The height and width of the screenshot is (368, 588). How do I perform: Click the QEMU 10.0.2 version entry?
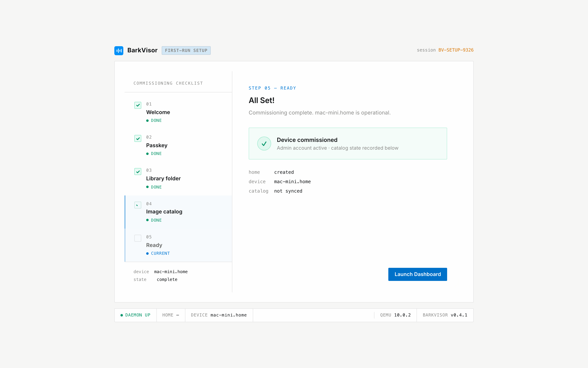pyautogui.click(x=395, y=315)
